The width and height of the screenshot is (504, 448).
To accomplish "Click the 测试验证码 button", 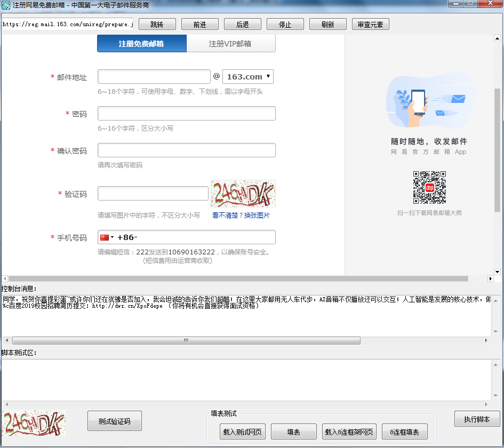I will (115, 421).
